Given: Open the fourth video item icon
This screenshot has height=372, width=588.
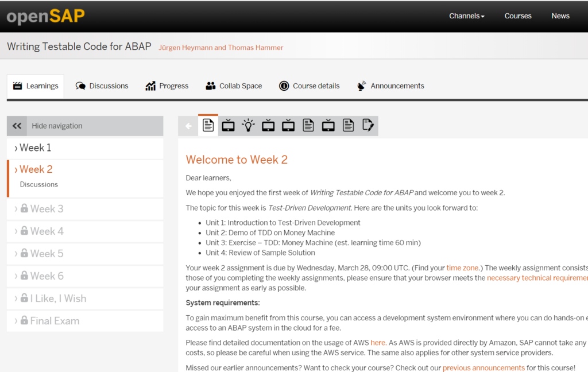Looking at the screenshot, I should tap(328, 125).
